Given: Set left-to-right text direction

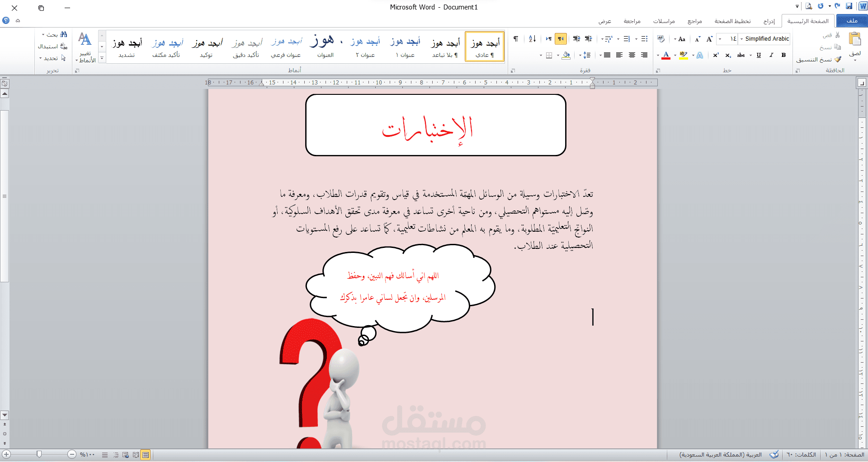Looking at the screenshot, I should click(548, 39).
